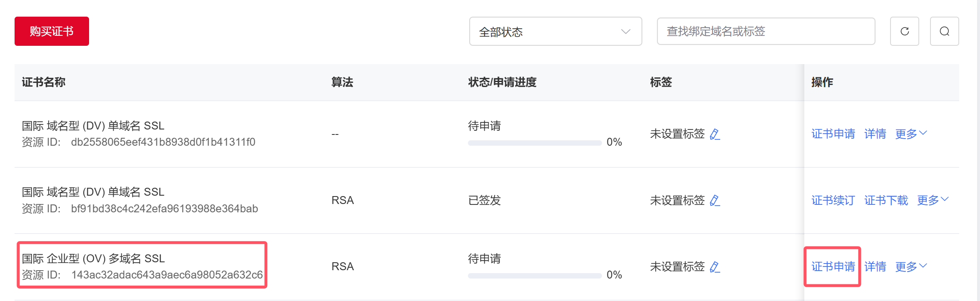Edit tag pencil icon for OV multi-domain certificate
Viewport: 980px width, 301px height.
pyautogui.click(x=715, y=266)
